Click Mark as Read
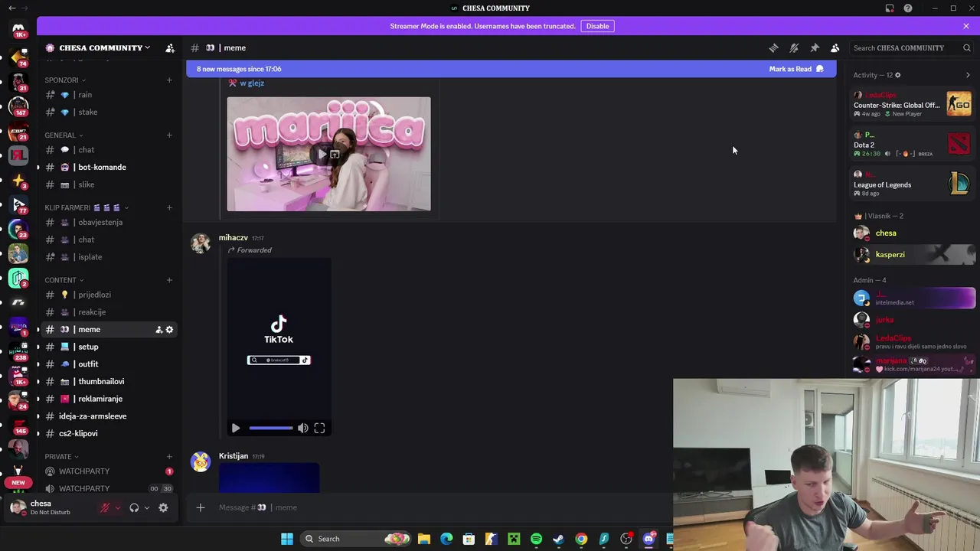 click(x=796, y=69)
